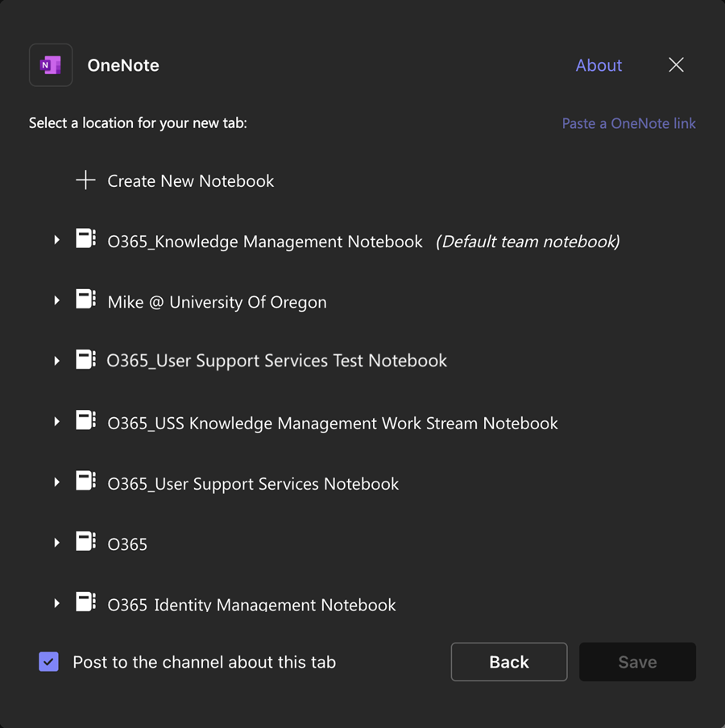Click notebook icon beside O365_USS Knowledge Management Work Stream Notebook
The width and height of the screenshot is (725, 728).
86,420
